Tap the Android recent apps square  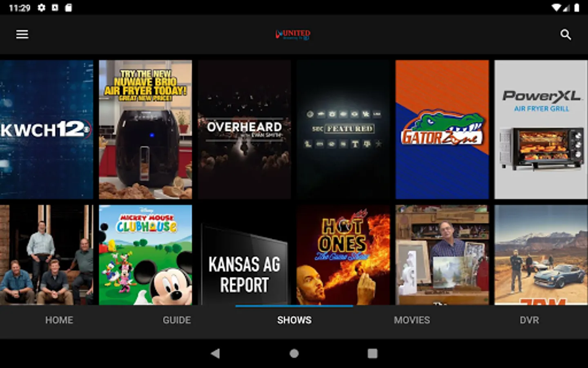(372, 353)
